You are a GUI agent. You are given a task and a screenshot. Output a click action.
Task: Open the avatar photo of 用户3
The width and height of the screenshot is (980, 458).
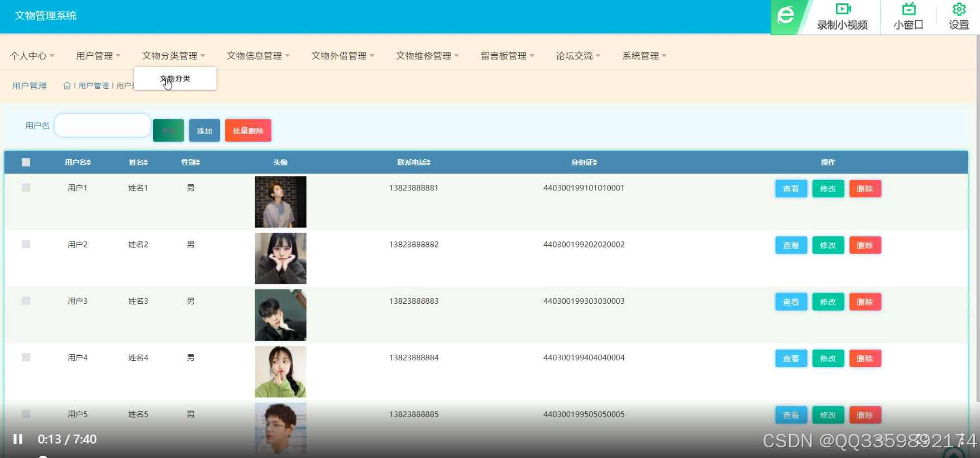(x=280, y=315)
